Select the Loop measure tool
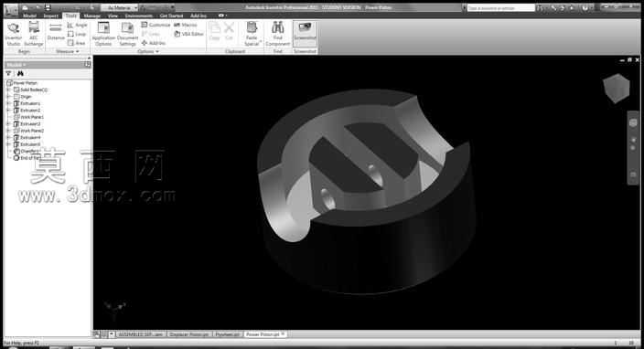Screen dimensions: 644x349 coord(77,34)
